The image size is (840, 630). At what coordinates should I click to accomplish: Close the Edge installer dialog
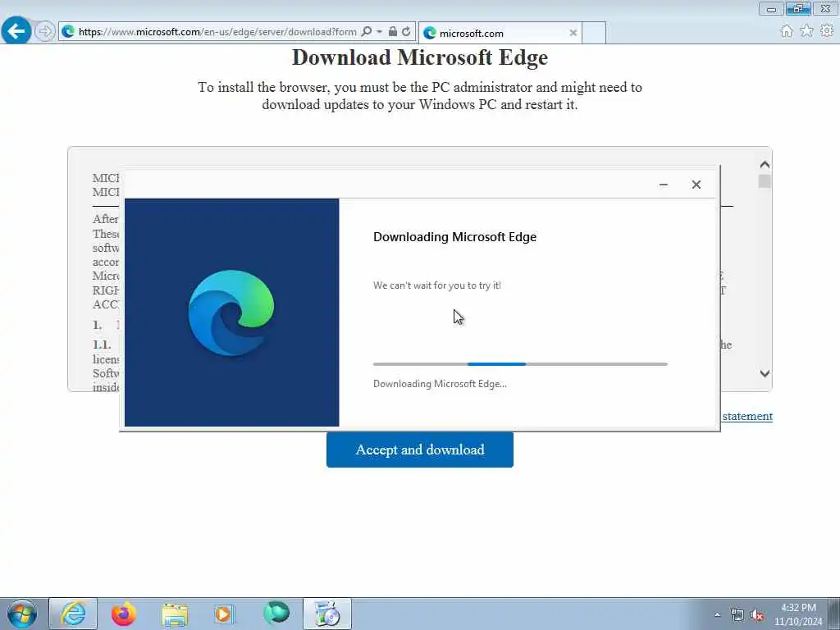[696, 185]
